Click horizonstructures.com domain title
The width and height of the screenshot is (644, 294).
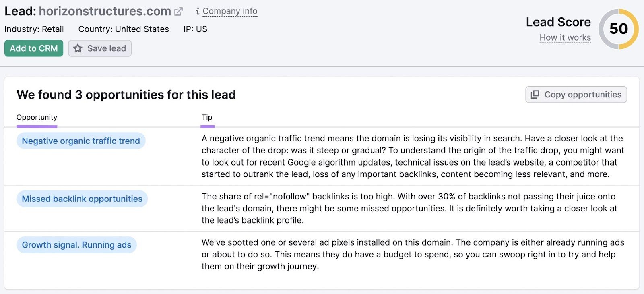pos(105,11)
